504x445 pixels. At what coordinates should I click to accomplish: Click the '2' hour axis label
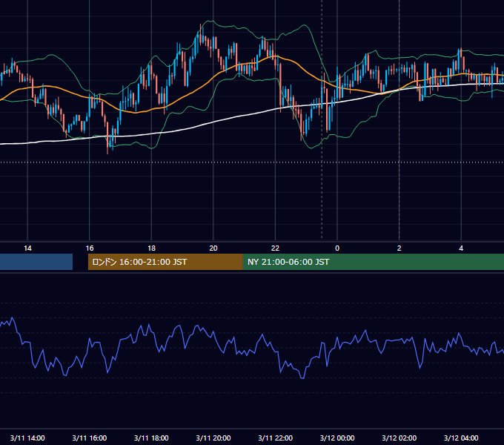399,248
